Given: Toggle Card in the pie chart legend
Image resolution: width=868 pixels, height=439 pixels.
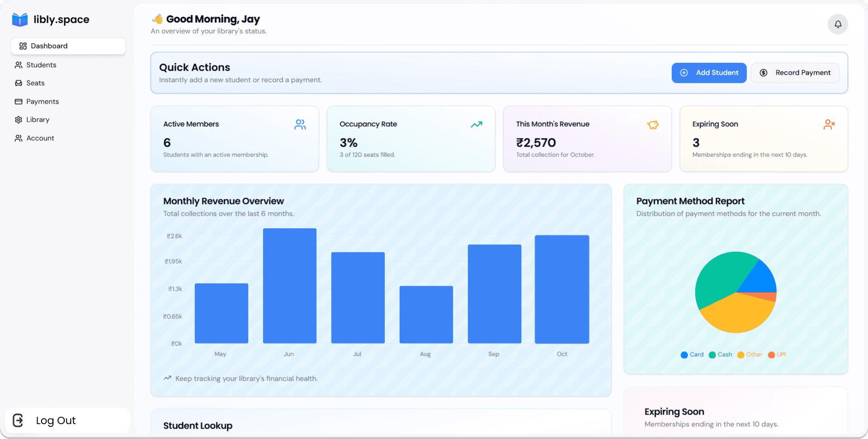Looking at the screenshot, I should pos(692,355).
